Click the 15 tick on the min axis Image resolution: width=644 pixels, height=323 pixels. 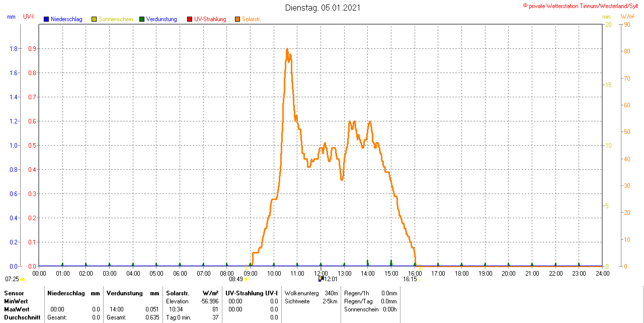coord(608,85)
